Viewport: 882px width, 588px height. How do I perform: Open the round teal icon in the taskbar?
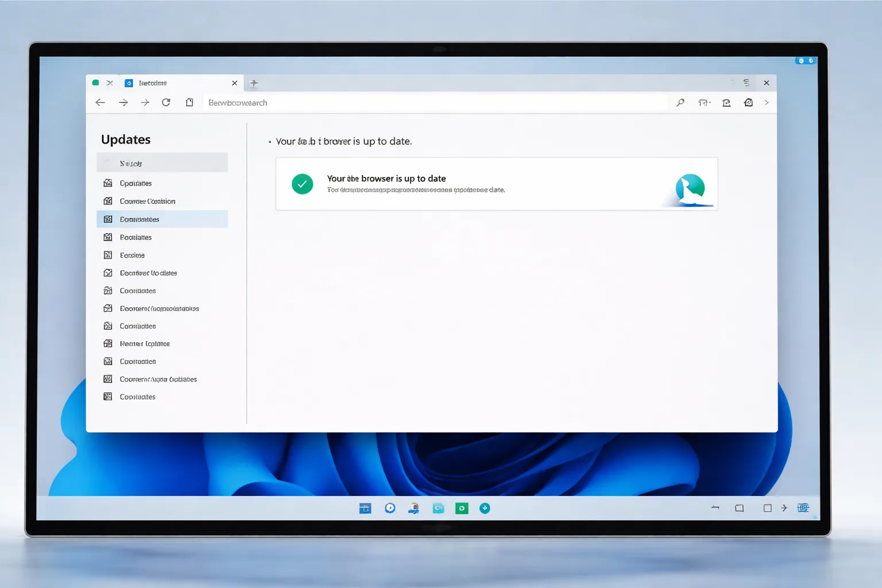coord(485,508)
